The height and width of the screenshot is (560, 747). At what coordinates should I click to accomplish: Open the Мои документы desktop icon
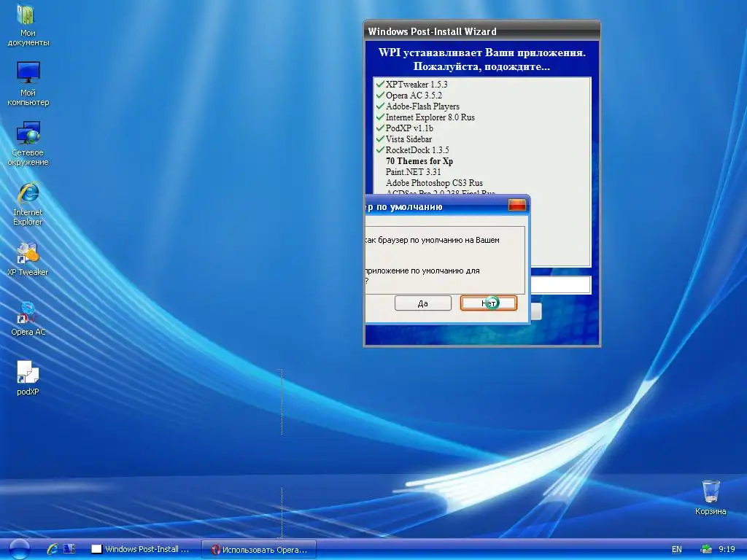point(28,25)
